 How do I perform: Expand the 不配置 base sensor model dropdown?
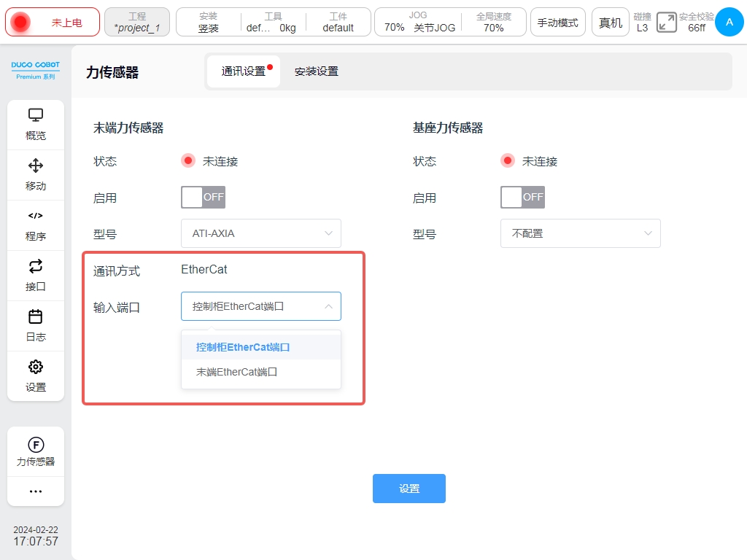[581, 233]
